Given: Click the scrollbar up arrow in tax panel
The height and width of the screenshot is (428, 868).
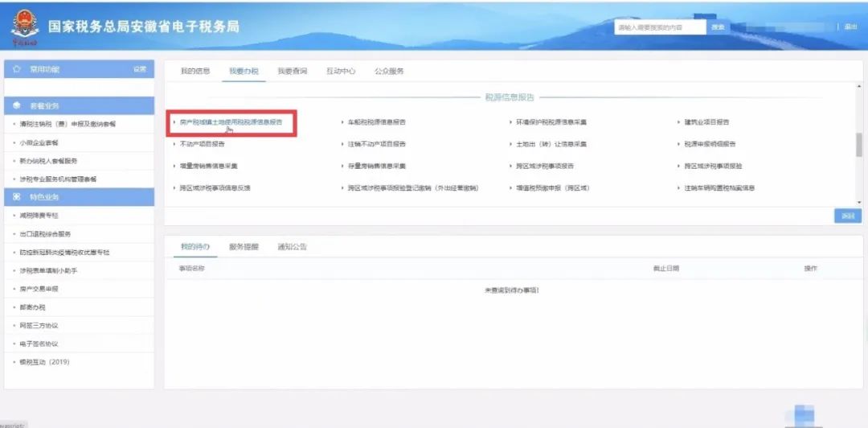Looking at the screenshot, I should point(859,87).
